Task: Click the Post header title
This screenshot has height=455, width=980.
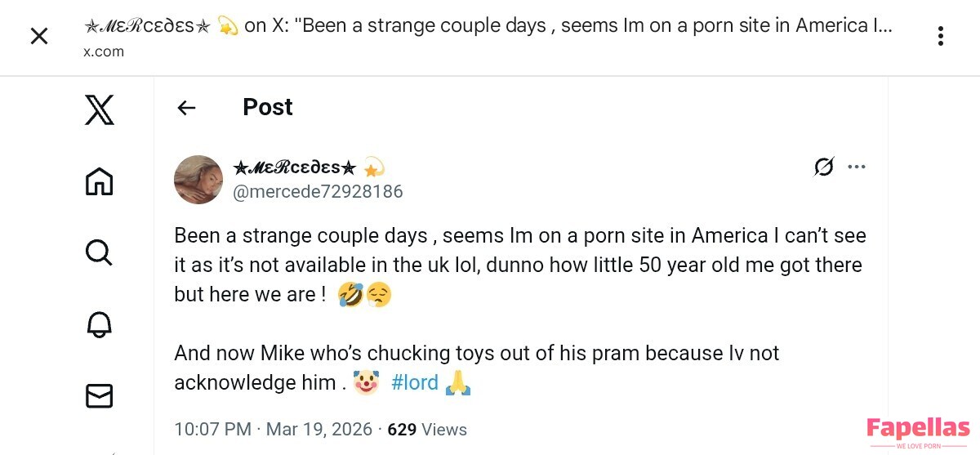Action: click(x=268, y=107)
